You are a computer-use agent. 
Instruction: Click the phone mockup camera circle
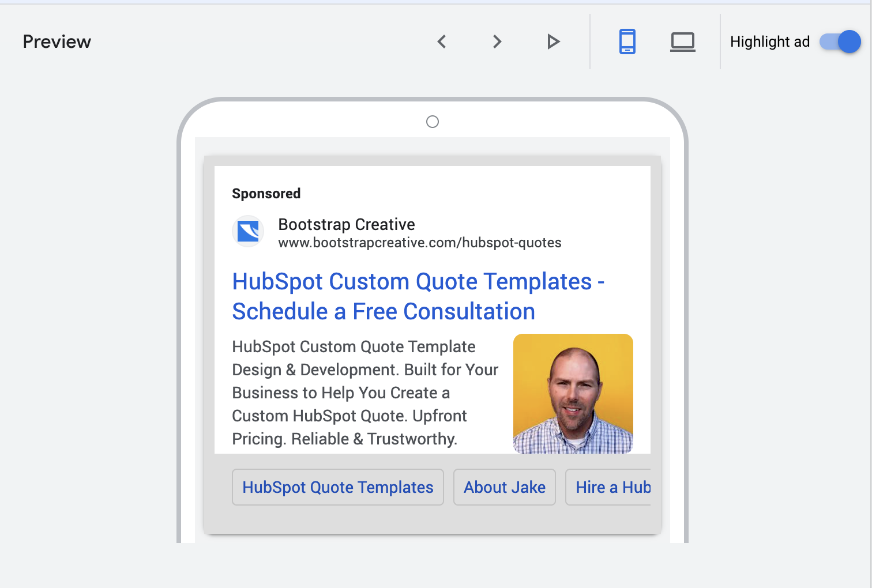pos(433,122)
